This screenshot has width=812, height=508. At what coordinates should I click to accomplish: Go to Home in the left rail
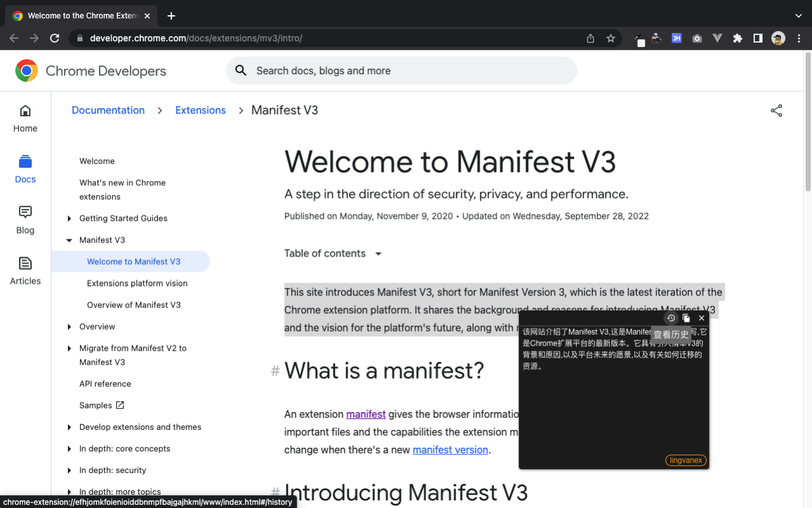(x=25, y=119)
